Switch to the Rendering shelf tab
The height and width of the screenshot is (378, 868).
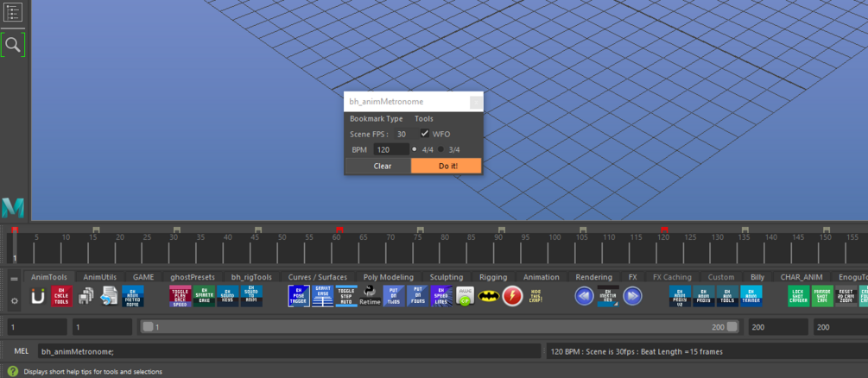pos(594,277)
